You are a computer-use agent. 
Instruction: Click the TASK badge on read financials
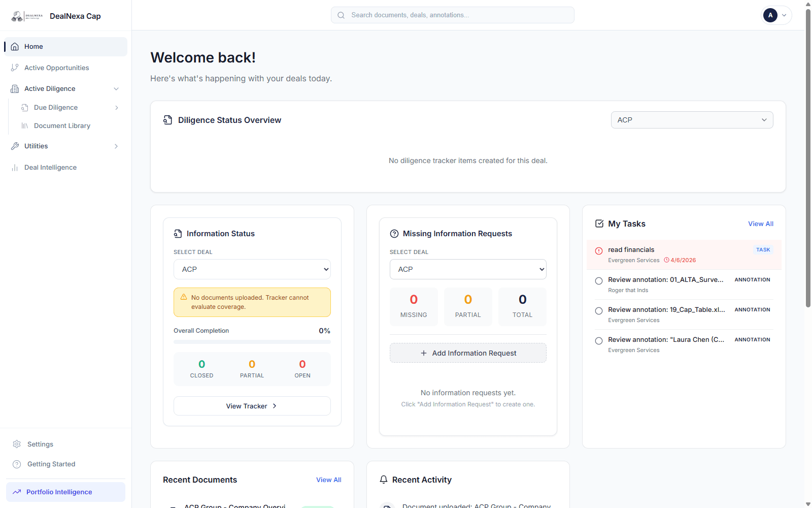tap(763, 250)
